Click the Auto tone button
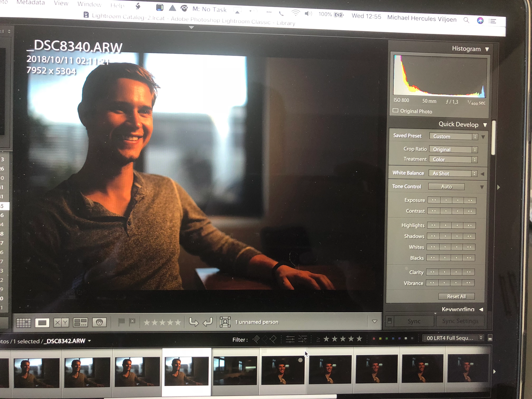The height and width of the screenshot is (399, 532). coord(446,187)
